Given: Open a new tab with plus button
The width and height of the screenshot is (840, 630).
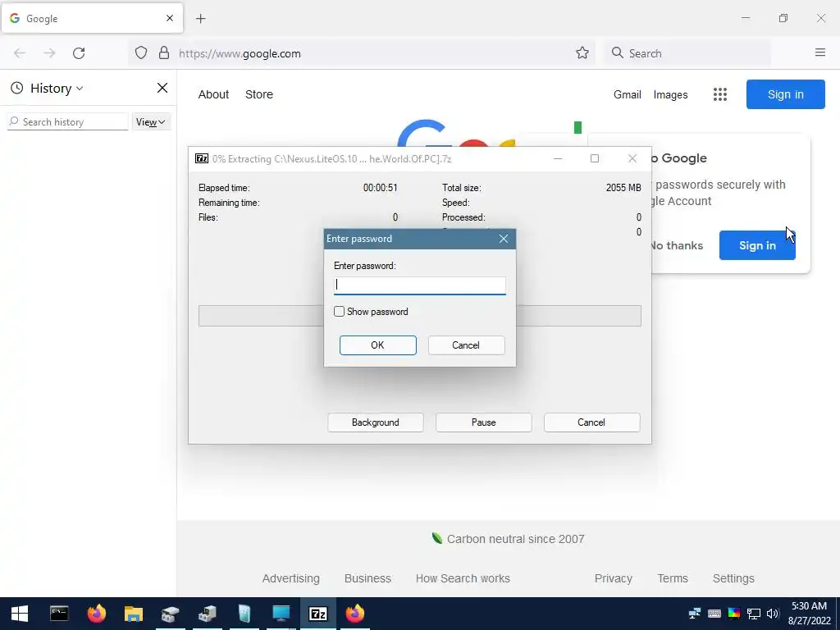Looking at the screenshot, I should pyautogui.click(x=201, y=19).
